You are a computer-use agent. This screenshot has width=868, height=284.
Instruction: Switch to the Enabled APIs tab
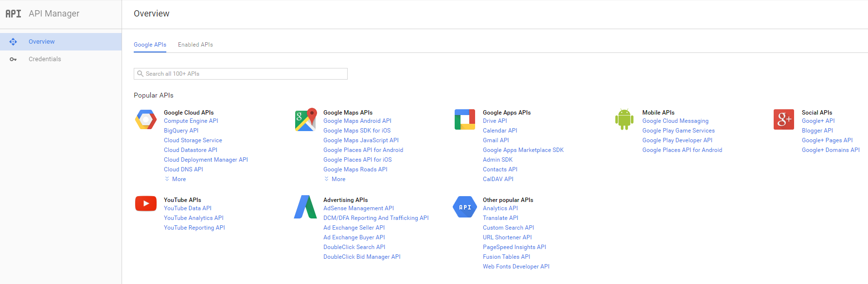[195, 45]
